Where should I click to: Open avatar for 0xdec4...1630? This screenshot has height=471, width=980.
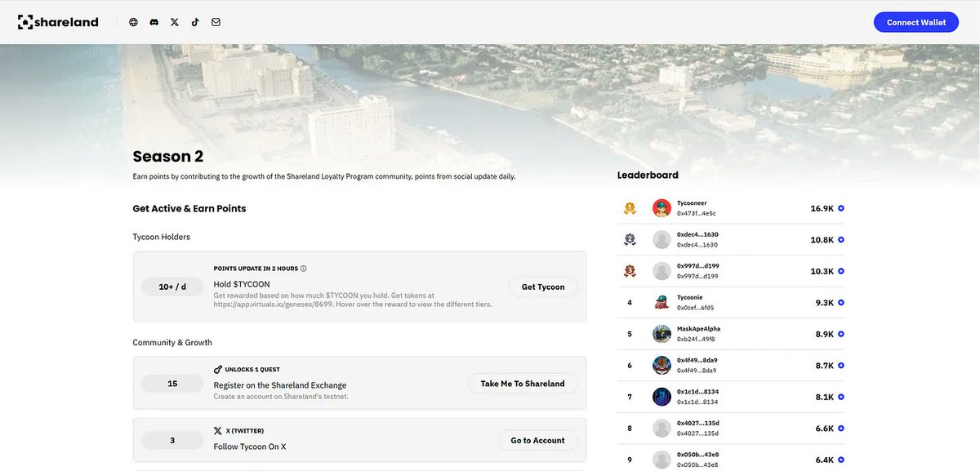661,240
